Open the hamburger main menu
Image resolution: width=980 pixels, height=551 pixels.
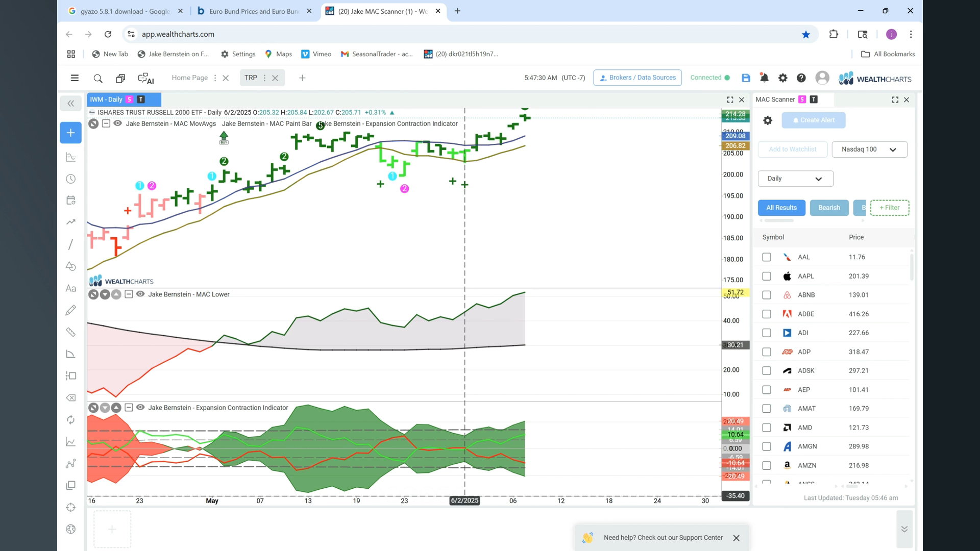[75, 78]
